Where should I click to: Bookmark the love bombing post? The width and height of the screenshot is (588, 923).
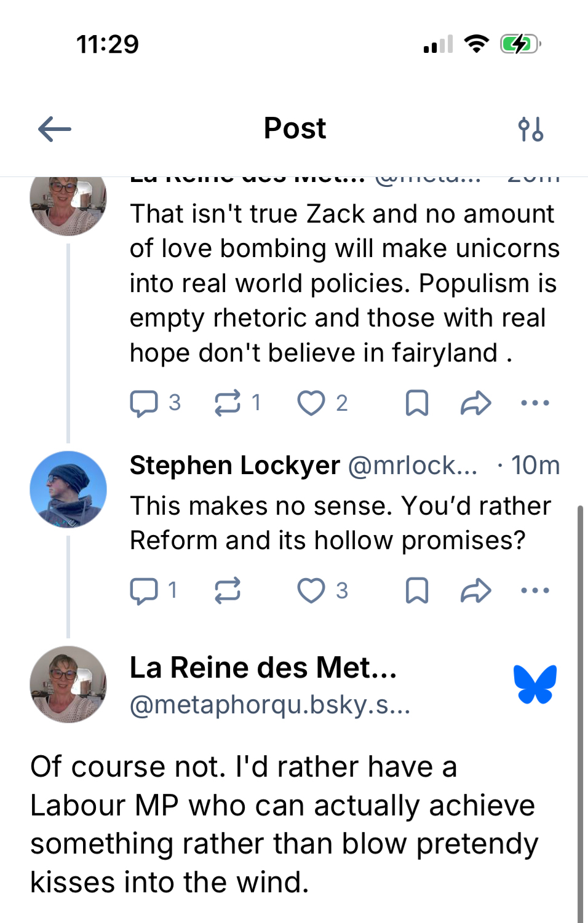point(417,403)
